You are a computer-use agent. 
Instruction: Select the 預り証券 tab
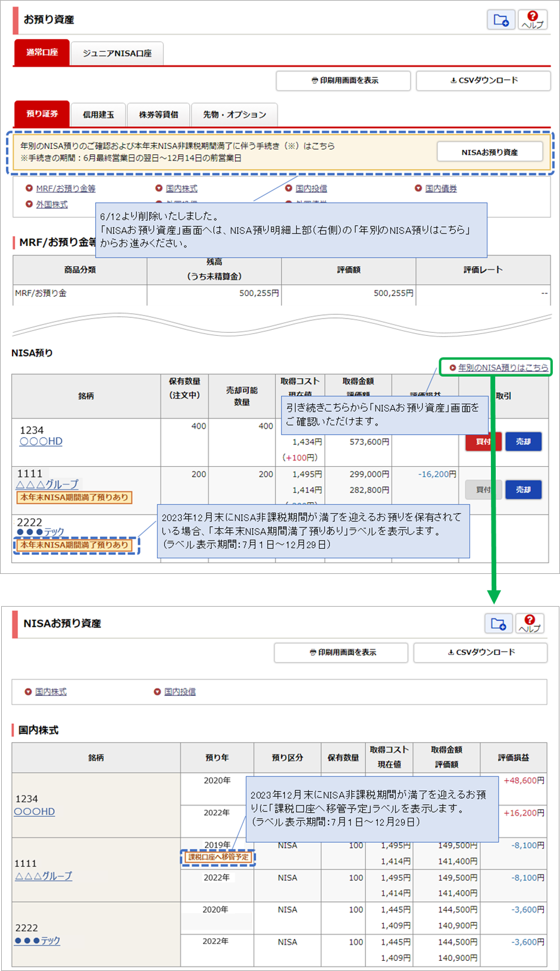42,114
